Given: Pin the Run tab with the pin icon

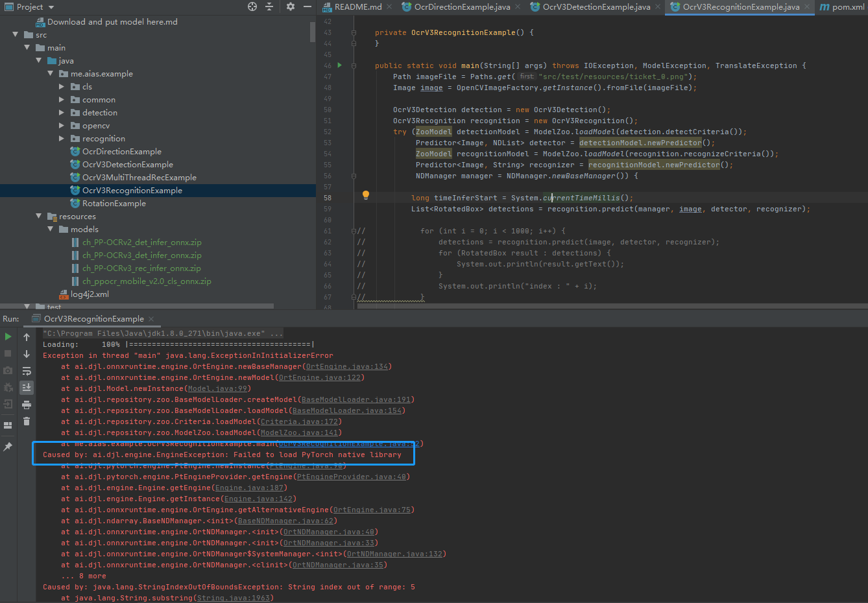Looking at the screenshot, I should coord(8,447).
